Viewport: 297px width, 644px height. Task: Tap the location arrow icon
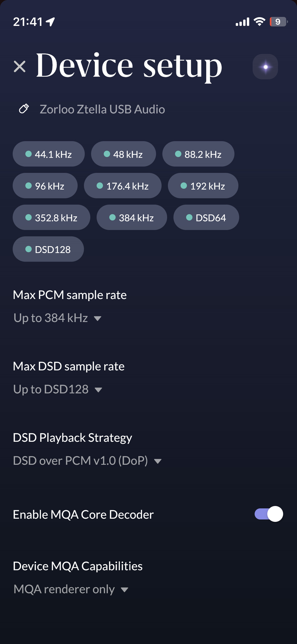(50, 22)
